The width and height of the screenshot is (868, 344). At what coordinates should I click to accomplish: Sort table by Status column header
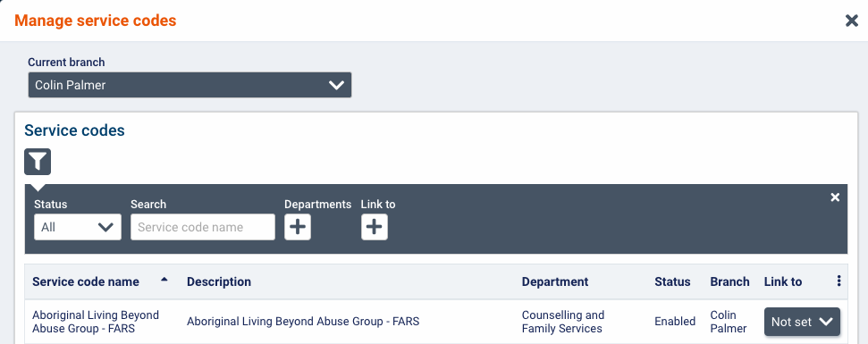click(x=672, y=281)
